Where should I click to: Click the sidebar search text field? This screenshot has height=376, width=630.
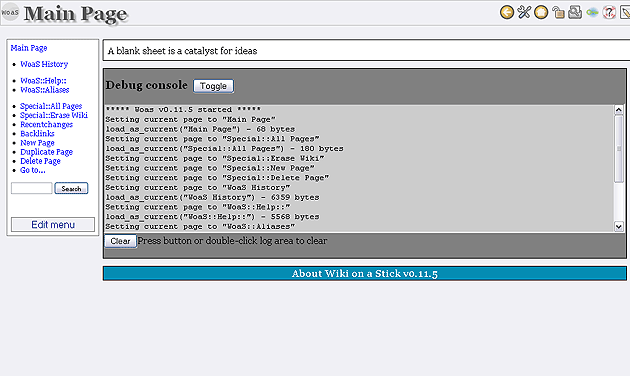32,188
